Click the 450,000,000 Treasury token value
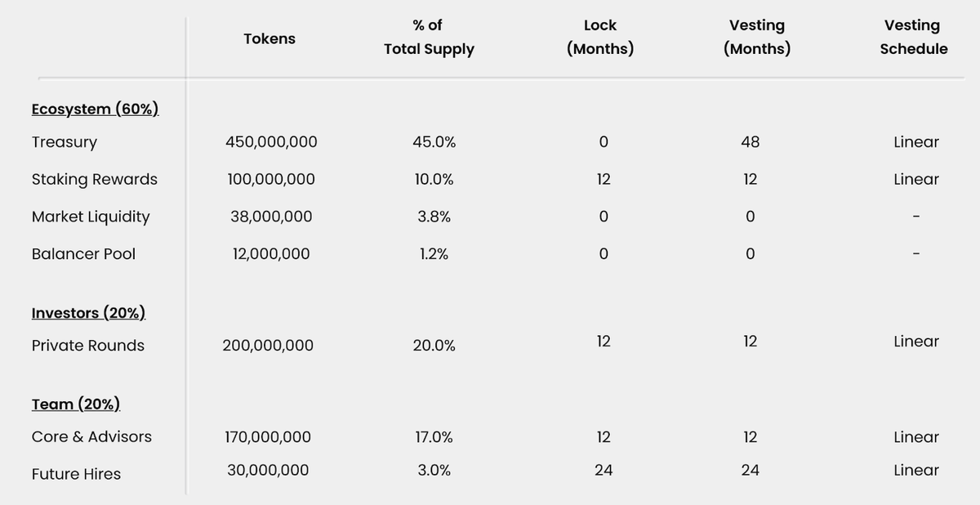Image resolution: width=980 pixels, height=505 pixels. [271, 142]
